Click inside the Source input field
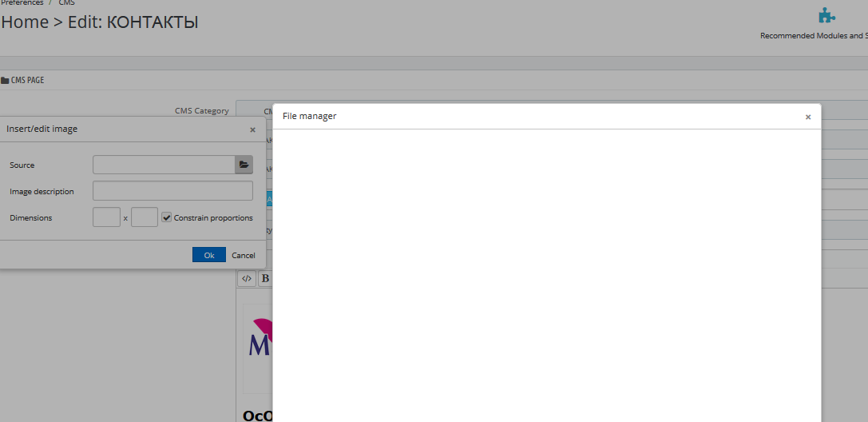This screenshot has width=868, height=422. (x=164, y=165)
